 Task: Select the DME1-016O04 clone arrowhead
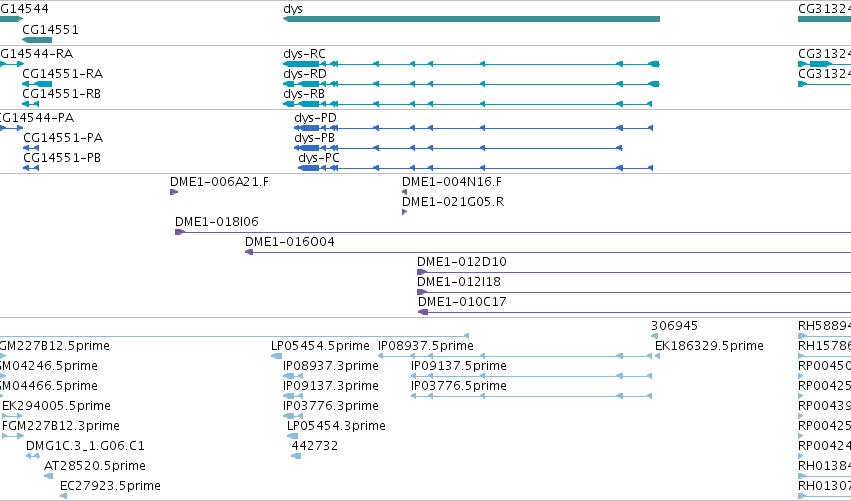pos(249,252)
